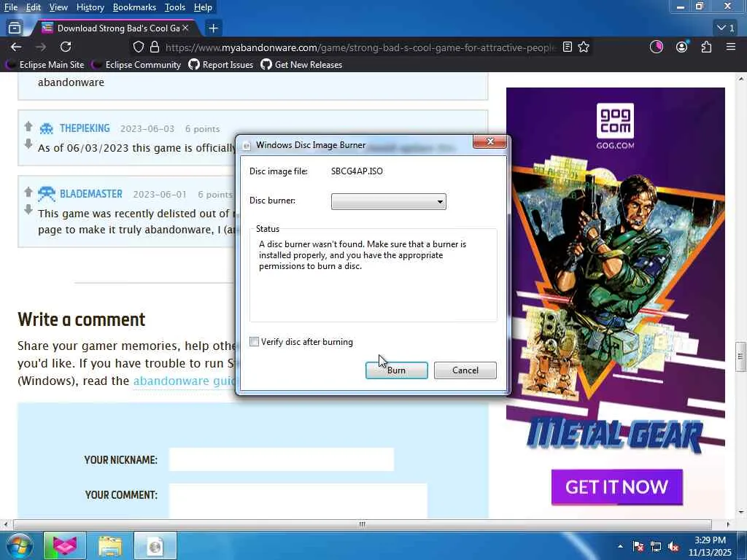Viewport: 747px width, 560px height.
Task: Click the Disc Image Burner taskbar icon
Action: (155, 545)
